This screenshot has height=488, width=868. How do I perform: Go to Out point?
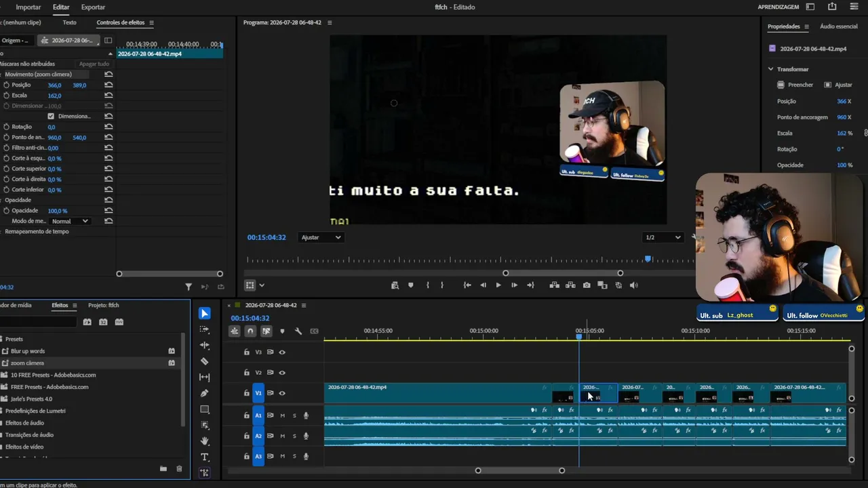click(530, 285)
